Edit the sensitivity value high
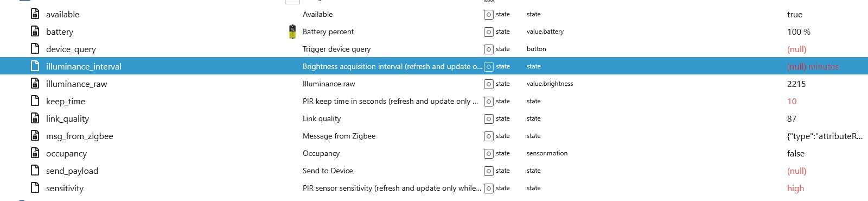The image size is (868, 201). coord(795,188)
